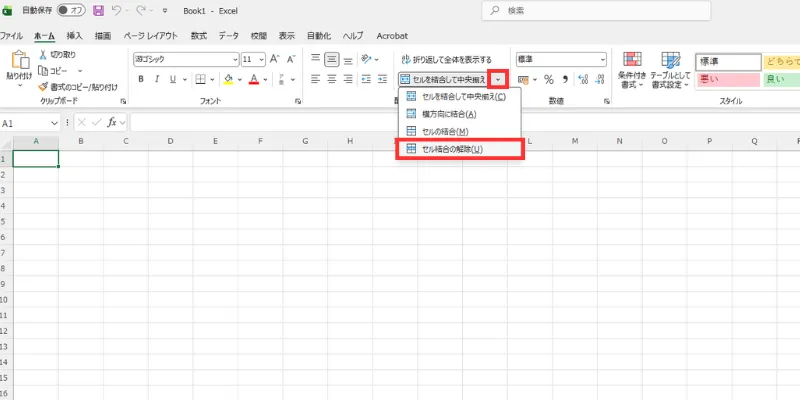Click the Redo arrow icon
The width and height of the screenshot is (800, 400).
(141, 11)
